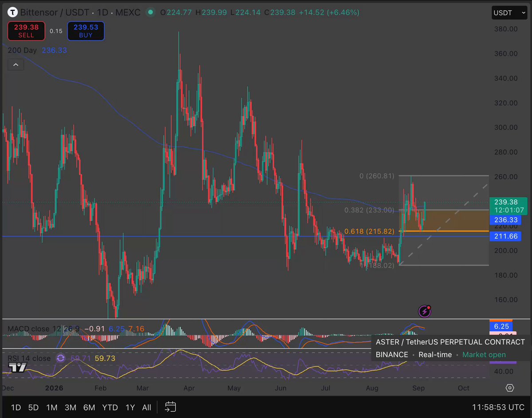Screen dimensions: 532x418
Task: Select the 1D time range
Action: (16, 407)
